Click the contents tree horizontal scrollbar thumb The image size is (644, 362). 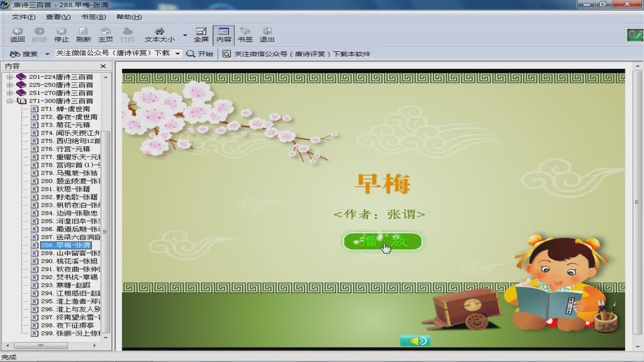[40, 346]
